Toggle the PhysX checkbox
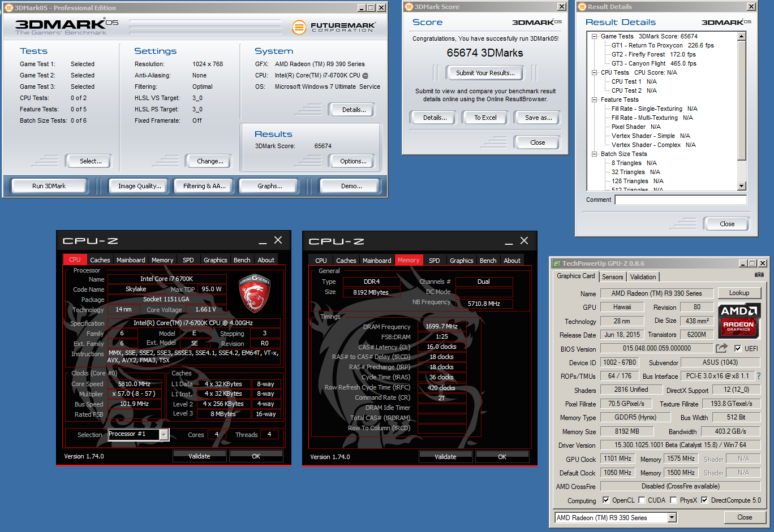 (x=673, y=500)
